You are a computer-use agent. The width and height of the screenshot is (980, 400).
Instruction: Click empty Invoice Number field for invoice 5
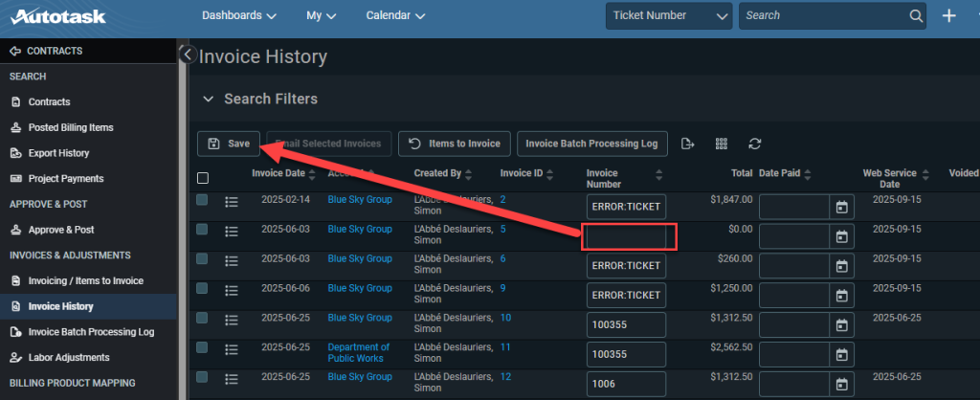626,237
